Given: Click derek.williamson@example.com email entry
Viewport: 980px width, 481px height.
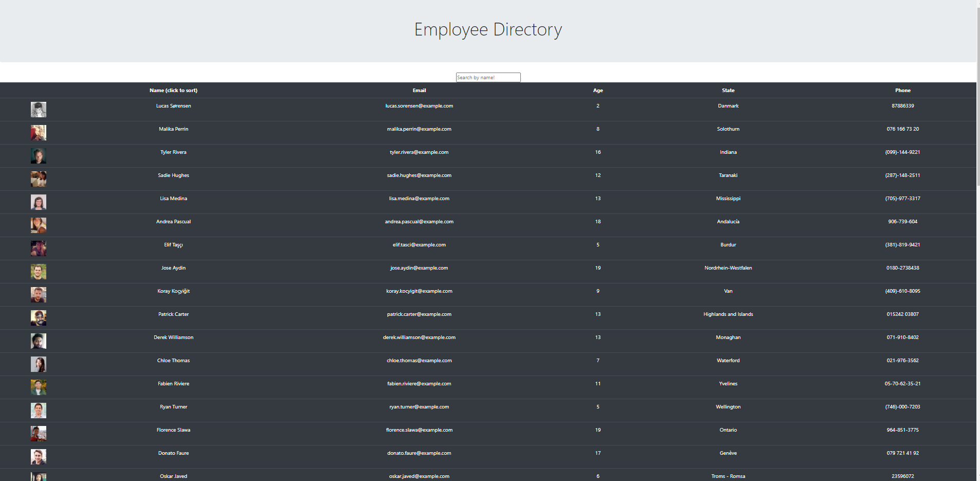Looking at the screenshot, I should pyautogui.click(x=419, y=337).
